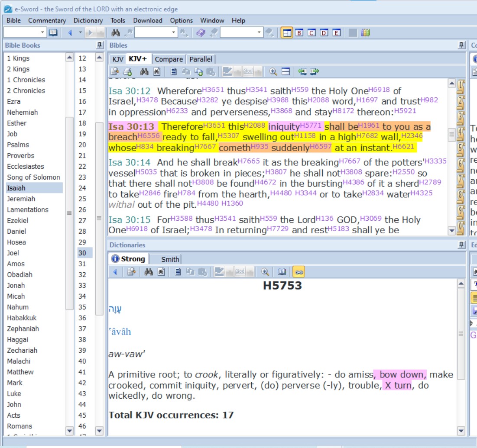This screenshot has width=477, height=448.
Task: Click the Bible panel binoculars search icon
Action: pyautogui.click(x=144, y=71)
